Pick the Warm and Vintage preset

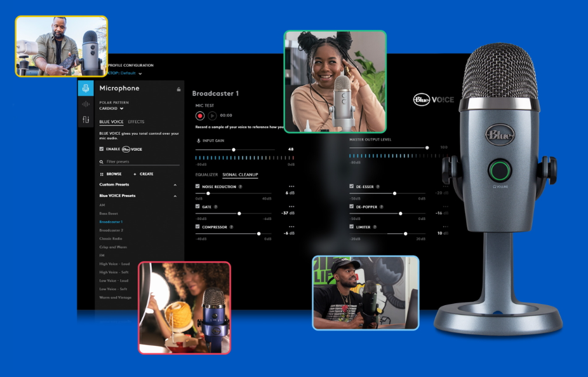[x=116, y=298]
